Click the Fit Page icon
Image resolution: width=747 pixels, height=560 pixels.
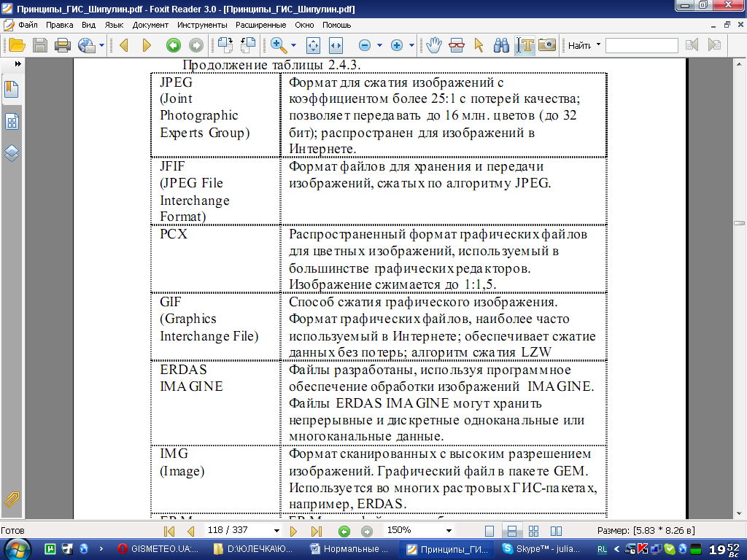(313, 45)
